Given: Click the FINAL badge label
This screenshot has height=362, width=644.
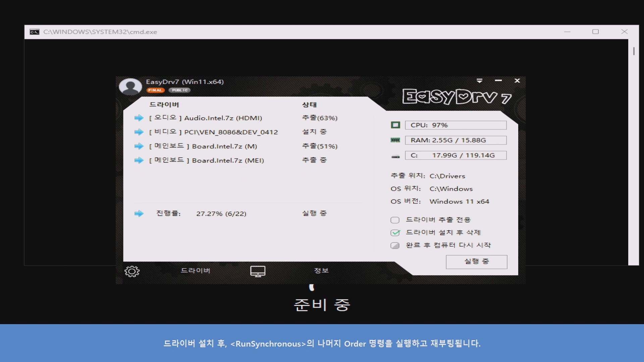Looking at the screenshot, I should coord(155,90).
